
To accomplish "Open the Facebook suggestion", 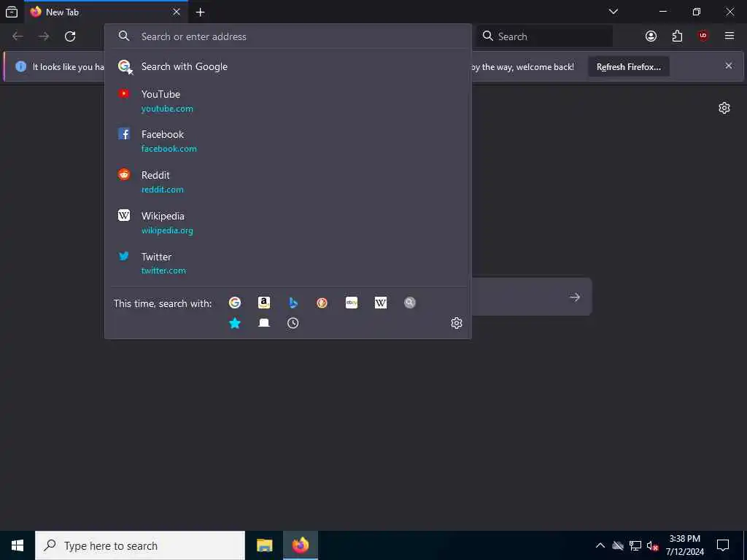I will pos(287,141).
